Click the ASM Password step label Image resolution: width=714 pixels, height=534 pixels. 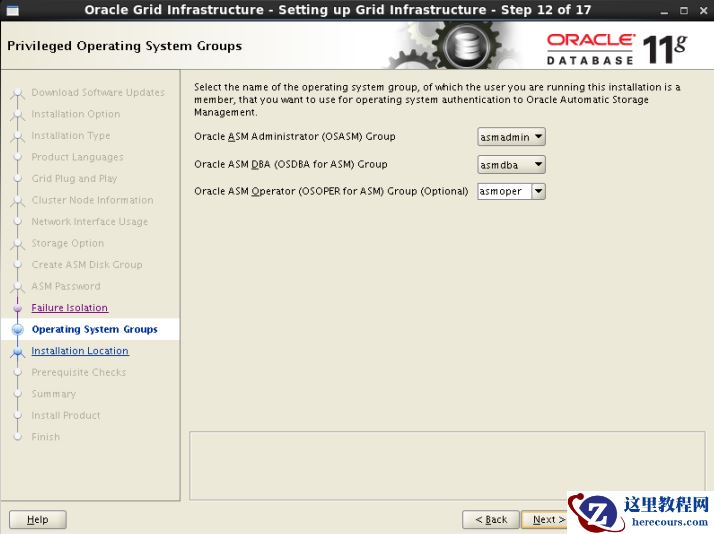point(66,286)
